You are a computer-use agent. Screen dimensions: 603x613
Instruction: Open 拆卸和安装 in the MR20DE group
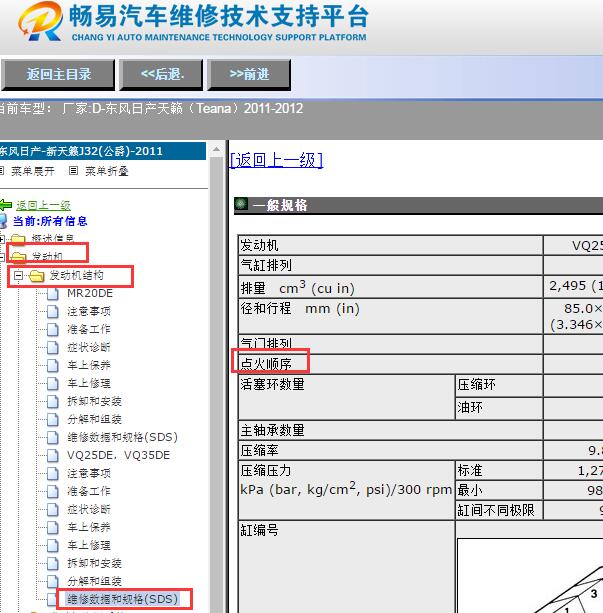(x=94, y=401)
